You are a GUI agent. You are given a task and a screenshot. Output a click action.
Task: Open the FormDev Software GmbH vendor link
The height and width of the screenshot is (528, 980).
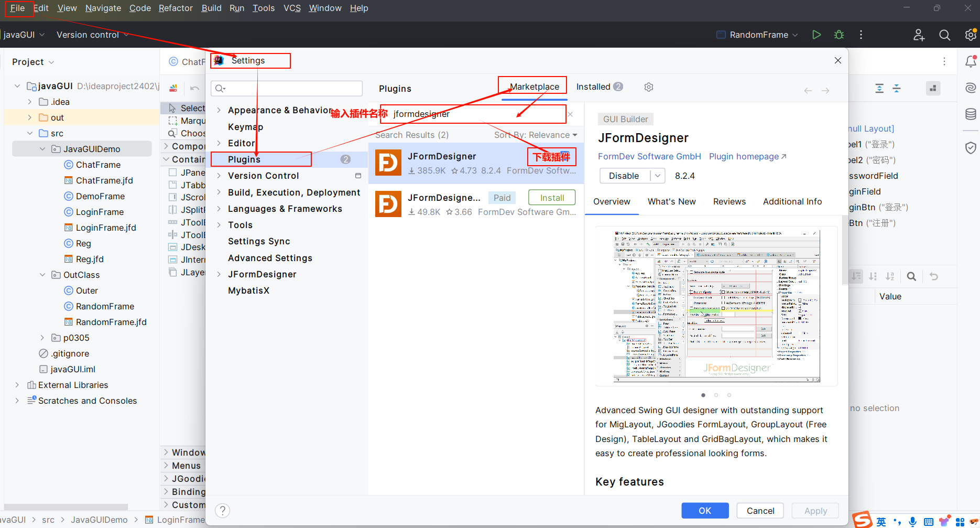pos(649,156)
